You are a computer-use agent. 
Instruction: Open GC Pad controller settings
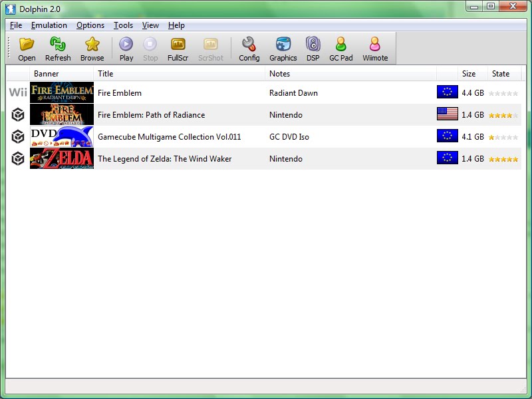point(341,49)
